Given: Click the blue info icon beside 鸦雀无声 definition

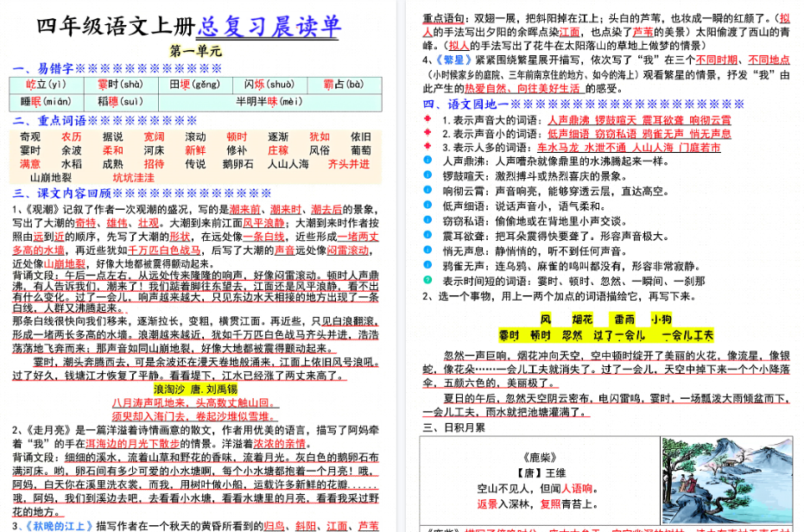Looking at the screenshot, I should tap(427, 263).
